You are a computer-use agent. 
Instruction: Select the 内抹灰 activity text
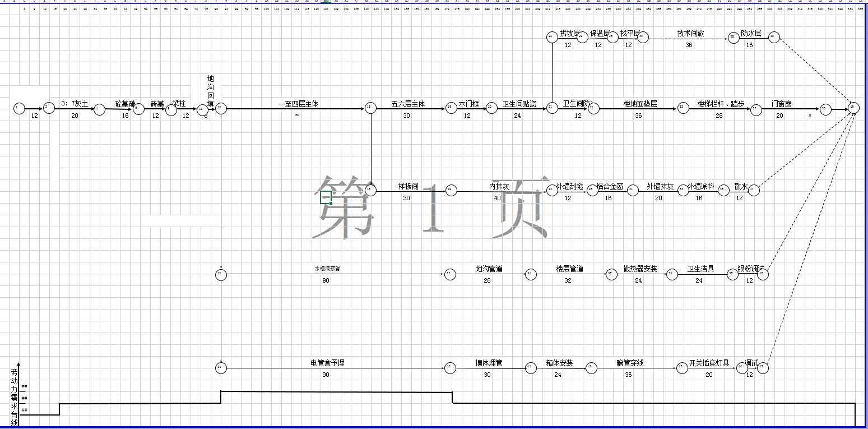click(x=499, y=186)
